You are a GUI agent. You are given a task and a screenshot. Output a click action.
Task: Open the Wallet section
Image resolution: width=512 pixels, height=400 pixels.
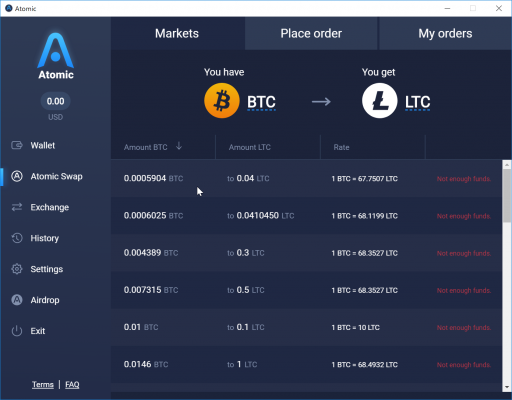(x=43, y=145)
